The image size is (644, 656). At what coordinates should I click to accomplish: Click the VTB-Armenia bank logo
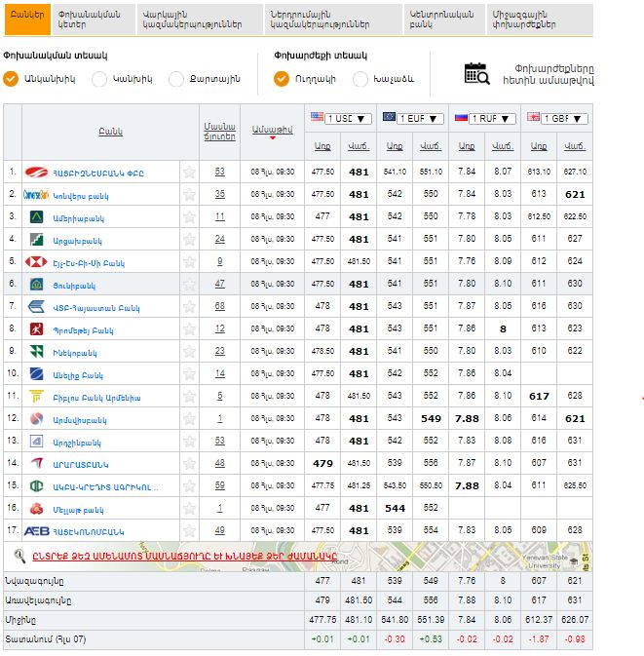(36, 306)
